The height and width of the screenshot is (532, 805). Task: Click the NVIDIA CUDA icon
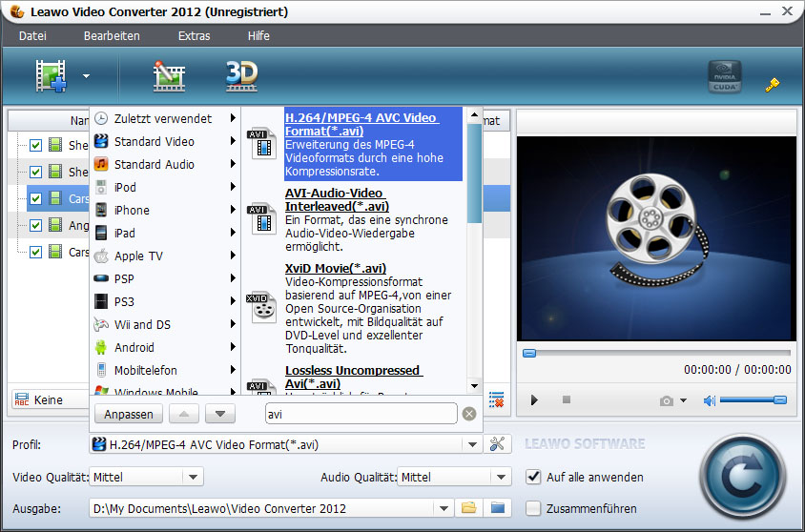point(724,77)
